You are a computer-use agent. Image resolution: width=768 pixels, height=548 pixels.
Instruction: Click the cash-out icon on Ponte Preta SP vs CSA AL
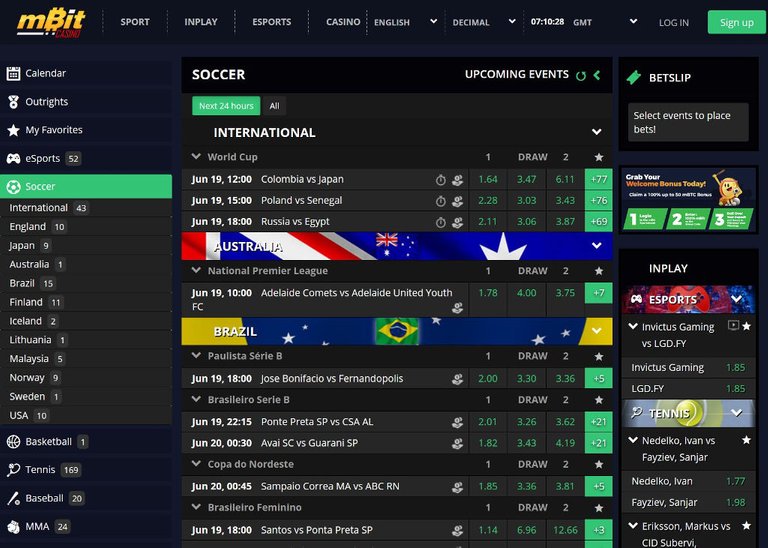tap(457, 422)
